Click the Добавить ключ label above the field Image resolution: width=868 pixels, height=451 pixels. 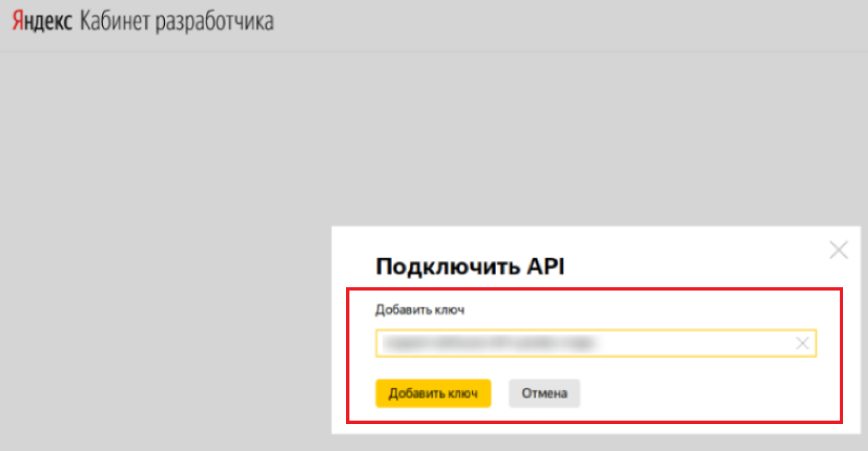click(420, 310)
